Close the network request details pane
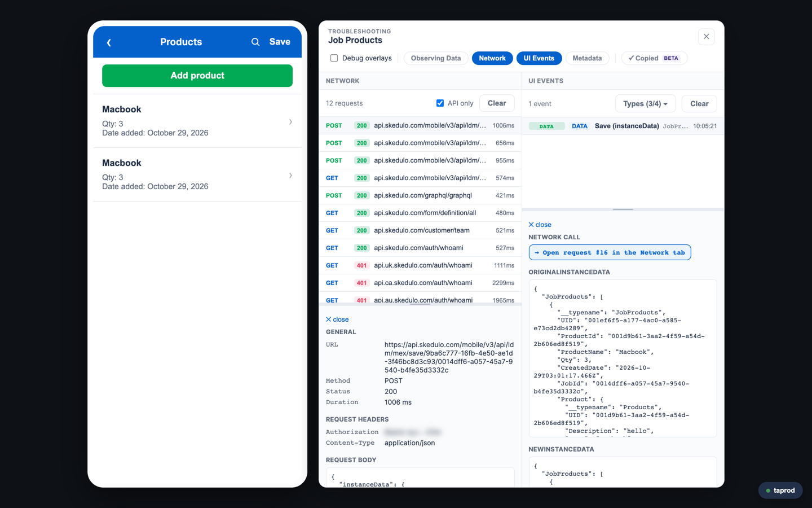The width and height of the screenshot is (812, 508). [337, 319]
